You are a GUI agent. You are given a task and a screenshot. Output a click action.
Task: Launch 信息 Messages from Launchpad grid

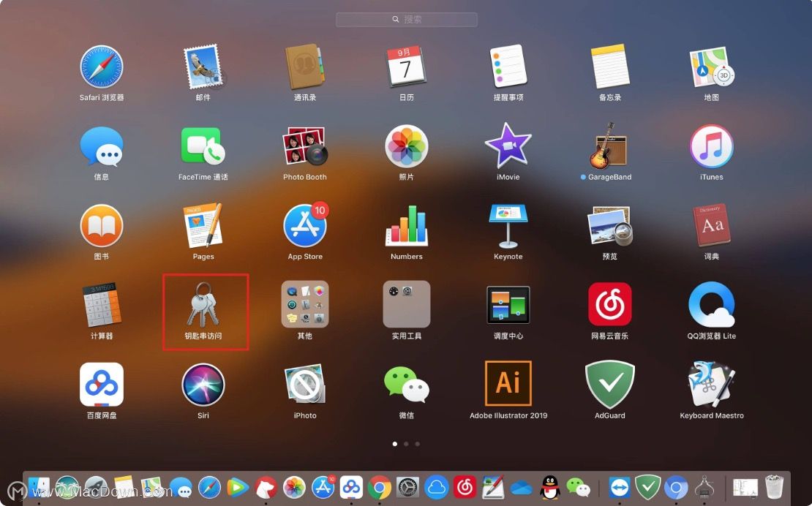point(102,146)
